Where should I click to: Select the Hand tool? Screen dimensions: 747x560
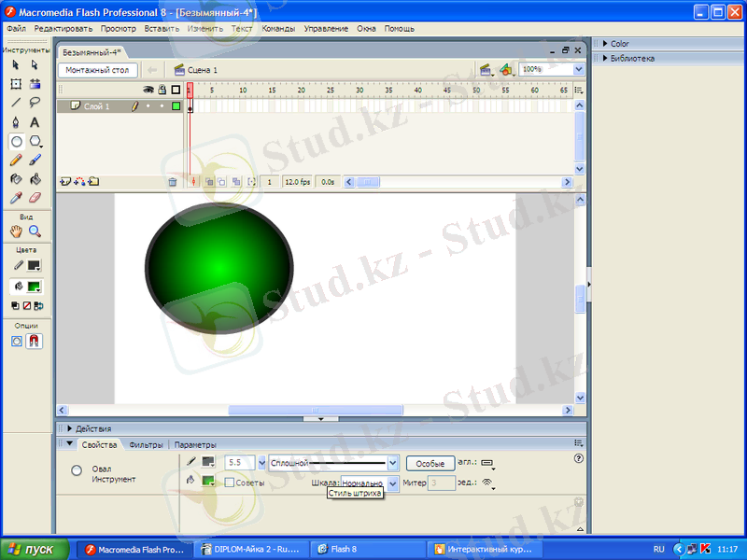pyautogui.click(x=16, y=231)
